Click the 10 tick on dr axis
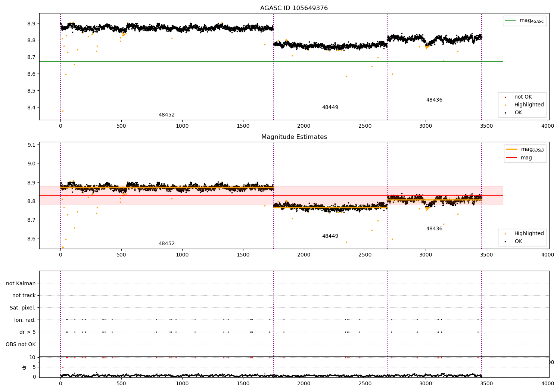Viewport: 560px width, 392px height. [32, 357]
